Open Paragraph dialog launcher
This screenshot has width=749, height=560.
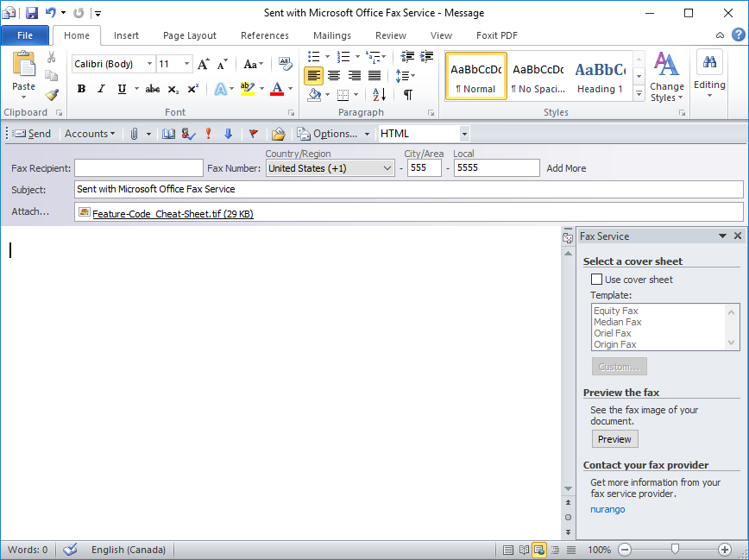click(431, 113)
